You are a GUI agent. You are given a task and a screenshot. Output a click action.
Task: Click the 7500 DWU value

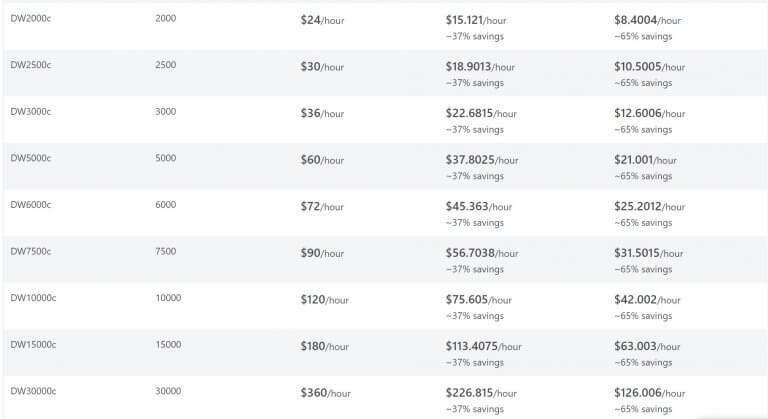pyautogui.click(x=166, y=252)
